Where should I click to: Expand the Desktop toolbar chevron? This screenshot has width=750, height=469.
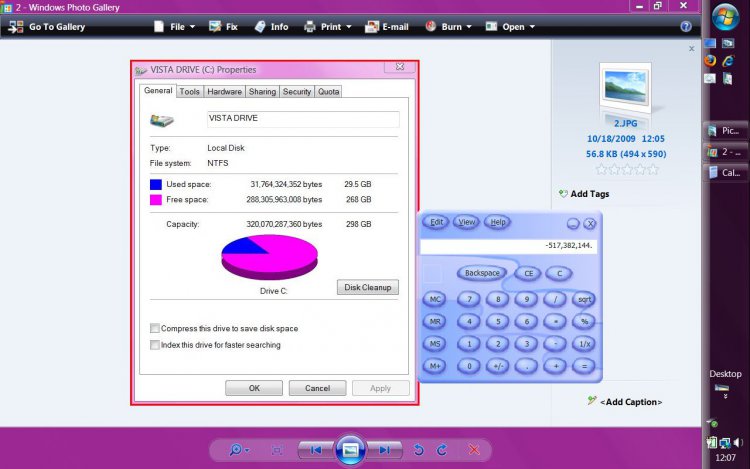pos(726,396)
